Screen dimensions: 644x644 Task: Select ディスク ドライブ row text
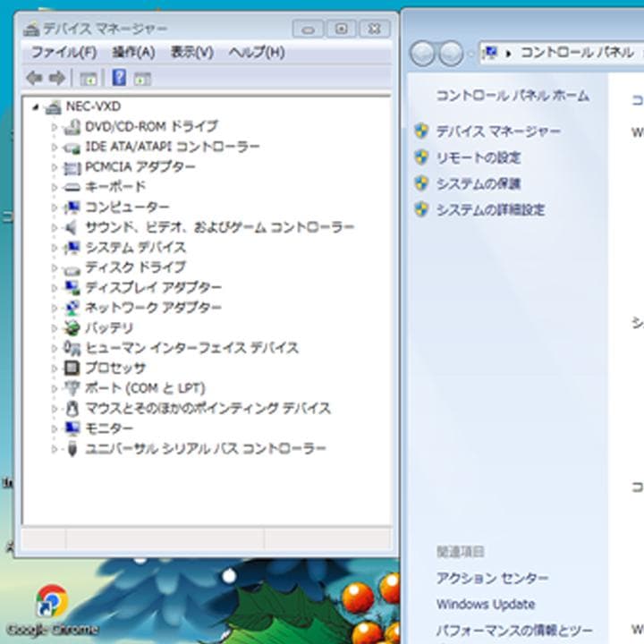(x=135, y=267)
